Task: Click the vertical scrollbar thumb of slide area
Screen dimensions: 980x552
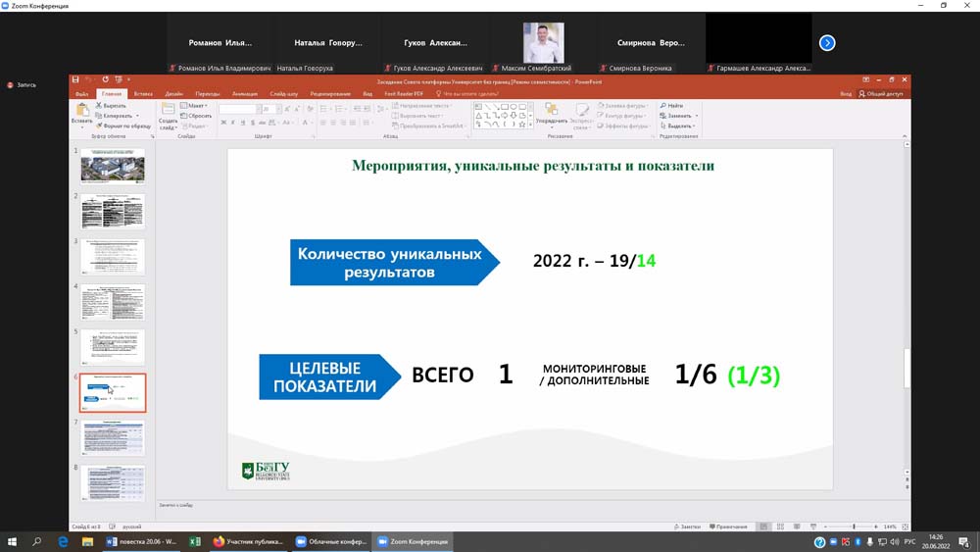Action: click(906, 368)
